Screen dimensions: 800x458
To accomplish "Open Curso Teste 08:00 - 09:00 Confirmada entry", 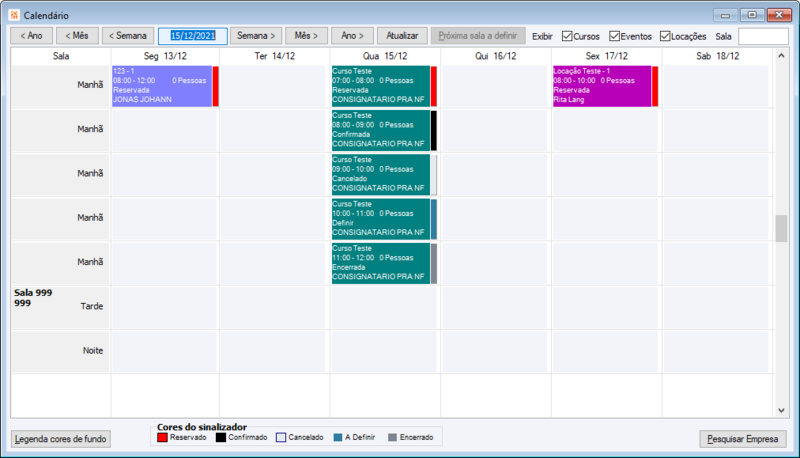I will pyautogui.click(x=381, y=130).
